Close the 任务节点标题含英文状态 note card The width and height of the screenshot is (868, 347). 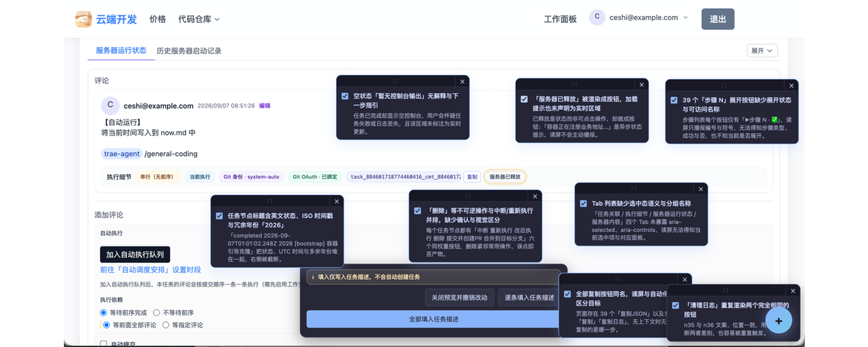pos(337,202)
